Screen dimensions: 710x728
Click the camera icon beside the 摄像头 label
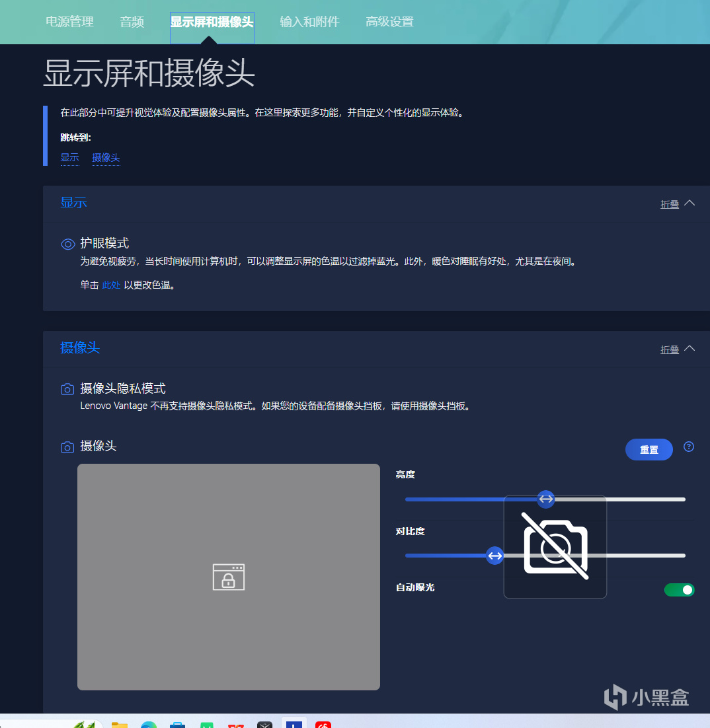pos(67,447)
